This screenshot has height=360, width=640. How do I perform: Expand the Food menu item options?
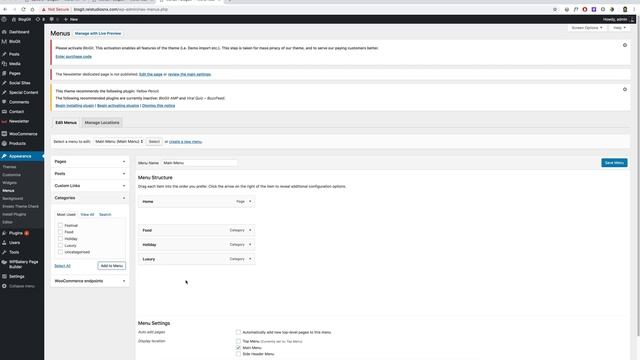(250, 230)
